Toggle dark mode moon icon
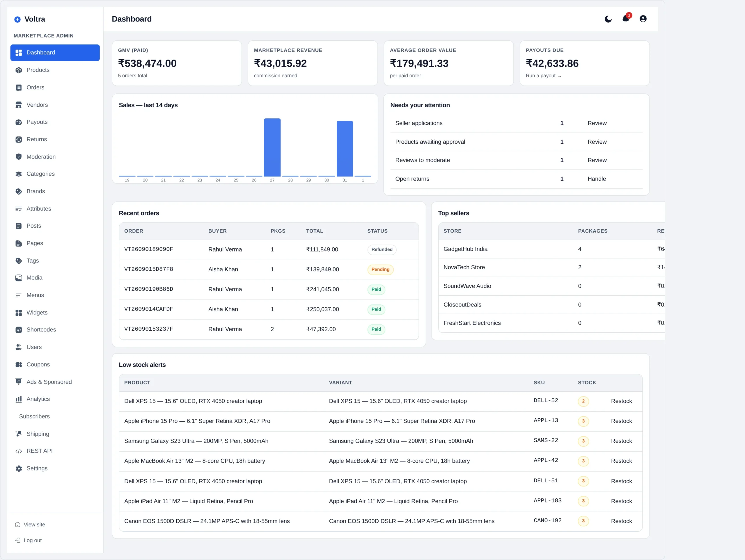Viewport: 745px width, 560px height. coord(608,19)
